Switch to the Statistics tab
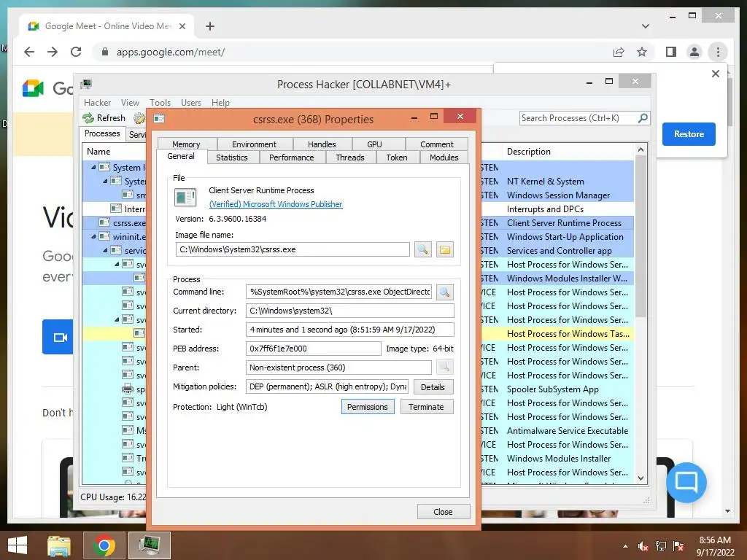Viewport: 747px width, 560px height. pyautogui.click(x=232, y=157)
